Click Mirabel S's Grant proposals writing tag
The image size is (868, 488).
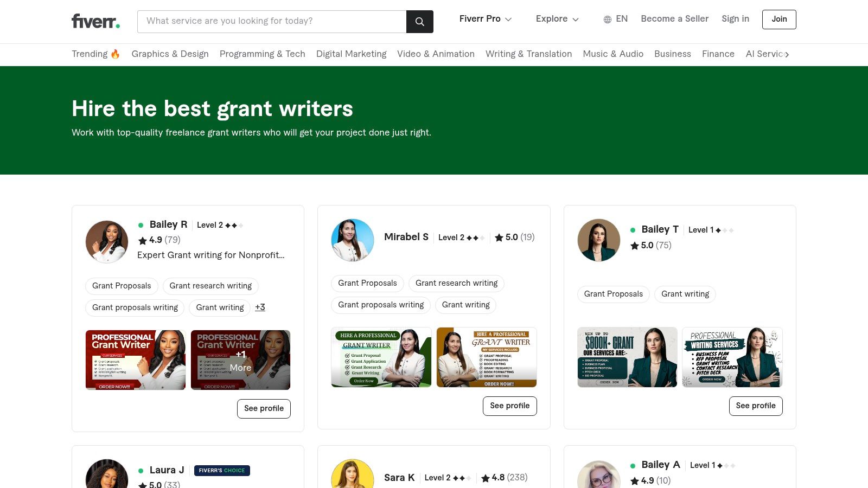[381, 305]
